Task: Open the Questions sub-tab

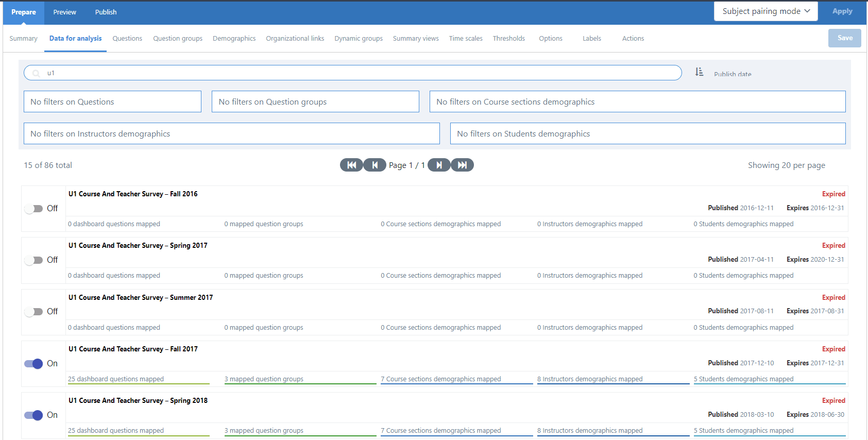Action: (127, 39)
